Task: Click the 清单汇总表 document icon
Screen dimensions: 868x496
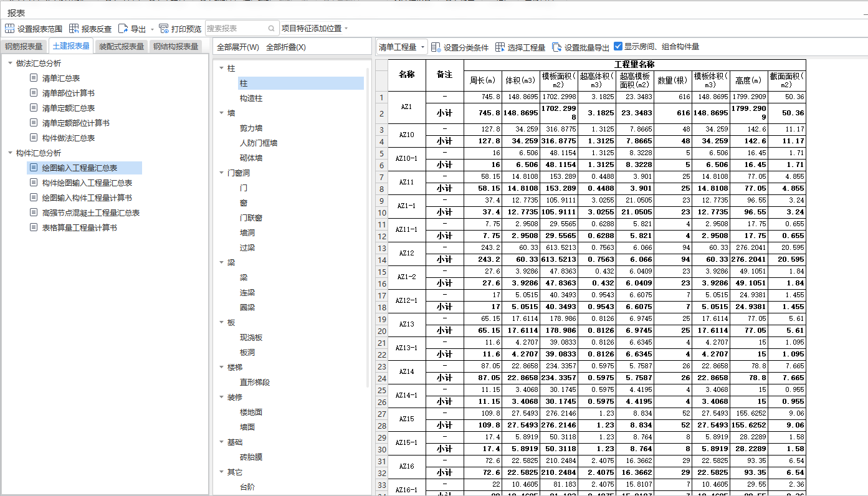Action: (x=34, y=78)
